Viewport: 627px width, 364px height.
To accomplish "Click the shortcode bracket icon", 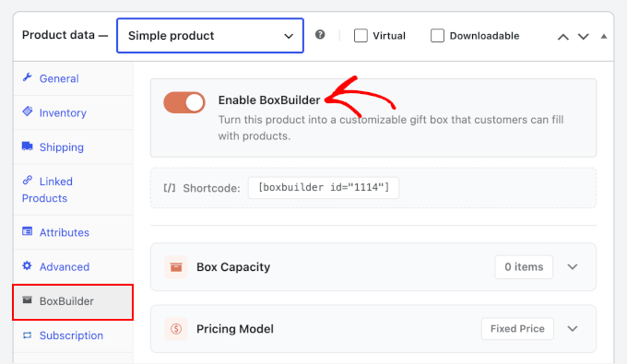I will [170, 188].
